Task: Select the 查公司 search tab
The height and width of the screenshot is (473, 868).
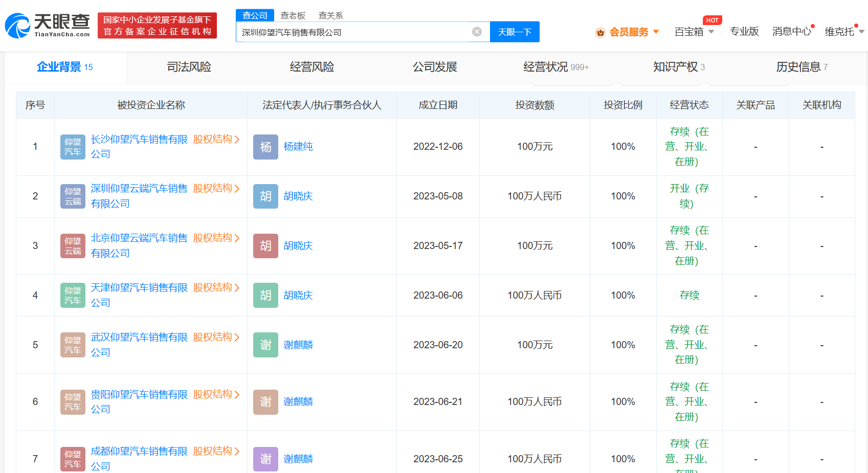Action: tap(255, 15)
